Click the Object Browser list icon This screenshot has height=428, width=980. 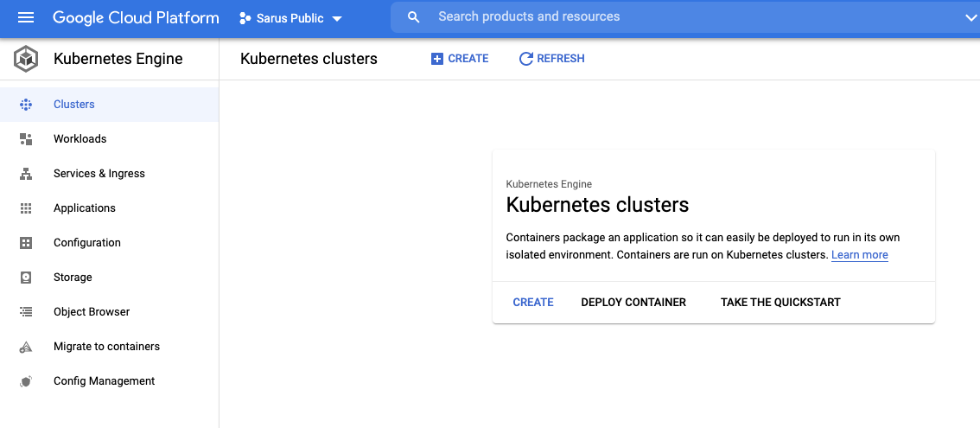pos(26,312)
